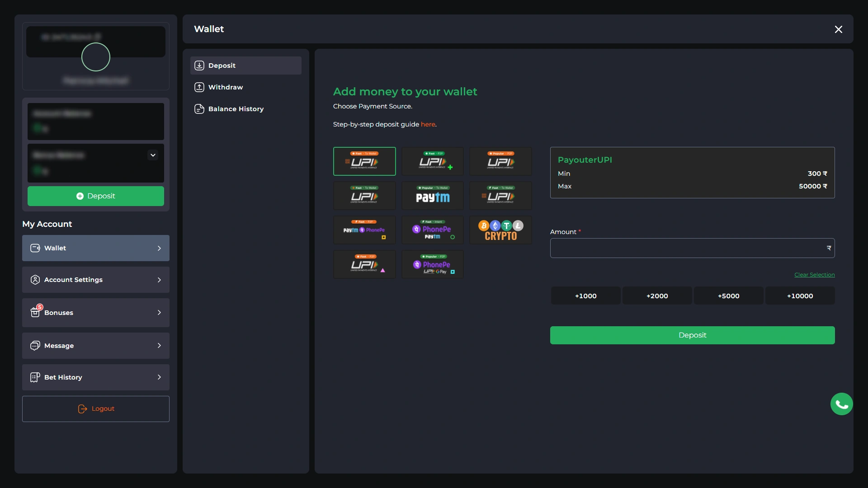Screen dimensions: 868x488
Task: Add +10000 to the amount
Action: tap(800, 296)
